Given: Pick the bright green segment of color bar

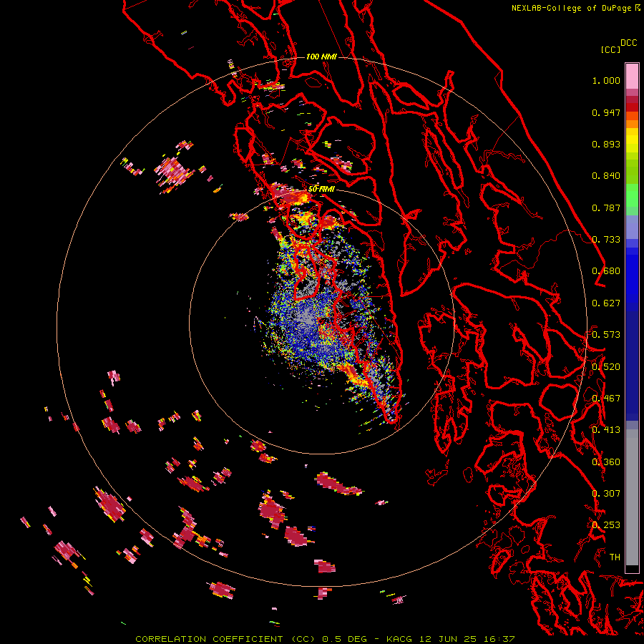Looking at the screenshot, I should coord(632,195).
